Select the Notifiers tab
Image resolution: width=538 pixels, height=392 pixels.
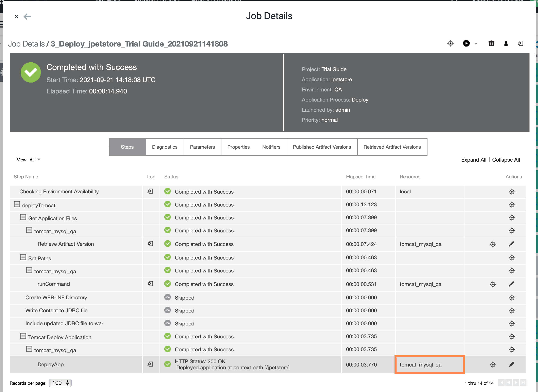[271, 147]
